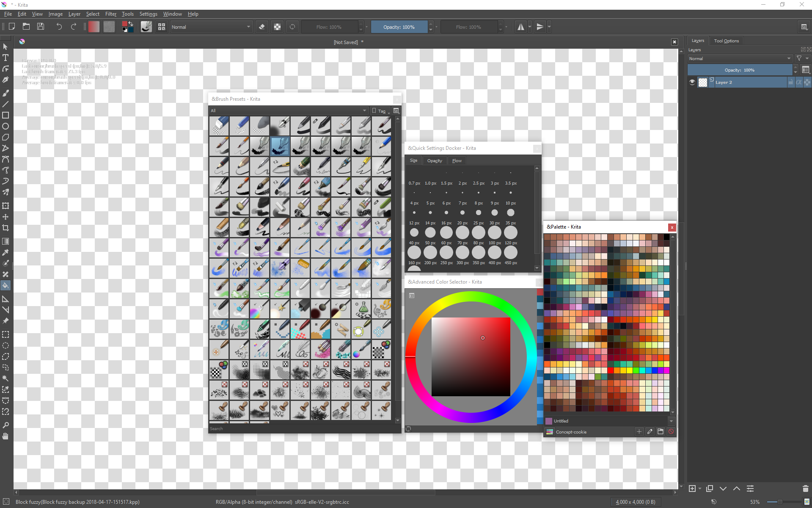Switch to Opacity tab in Quick Settings
The height and width of the screenshot is (508, 812).
pyautogui.click(x=434, y=161)
